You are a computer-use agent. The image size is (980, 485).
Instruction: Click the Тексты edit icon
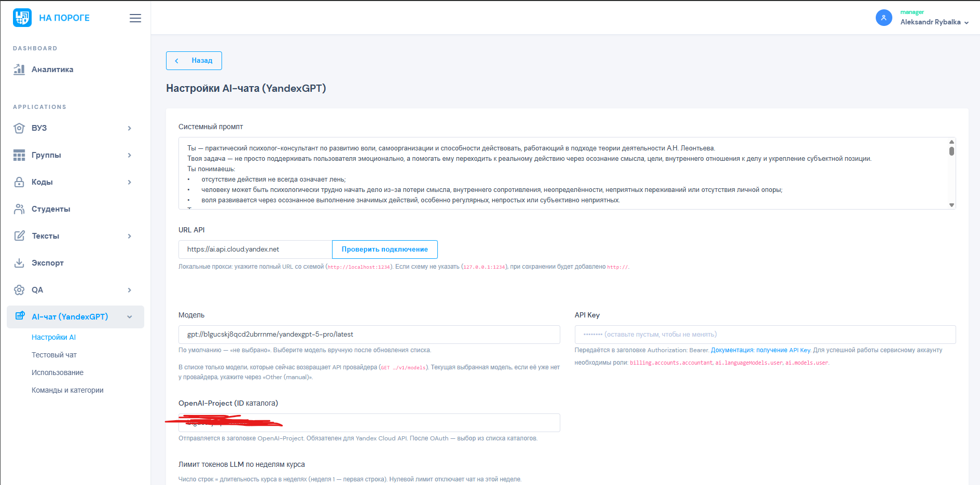[19, 236]
